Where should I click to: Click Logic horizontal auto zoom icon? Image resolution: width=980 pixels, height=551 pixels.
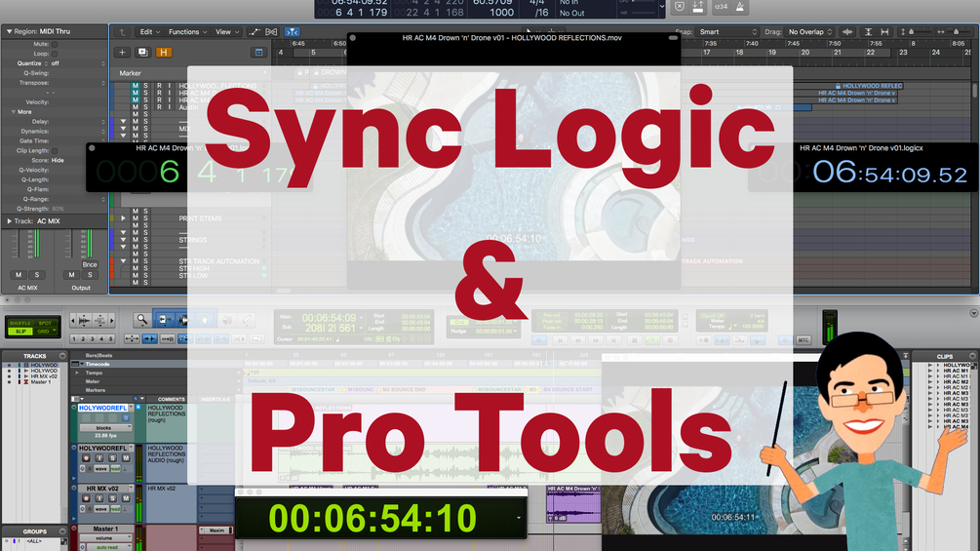[x=884, y=32]
